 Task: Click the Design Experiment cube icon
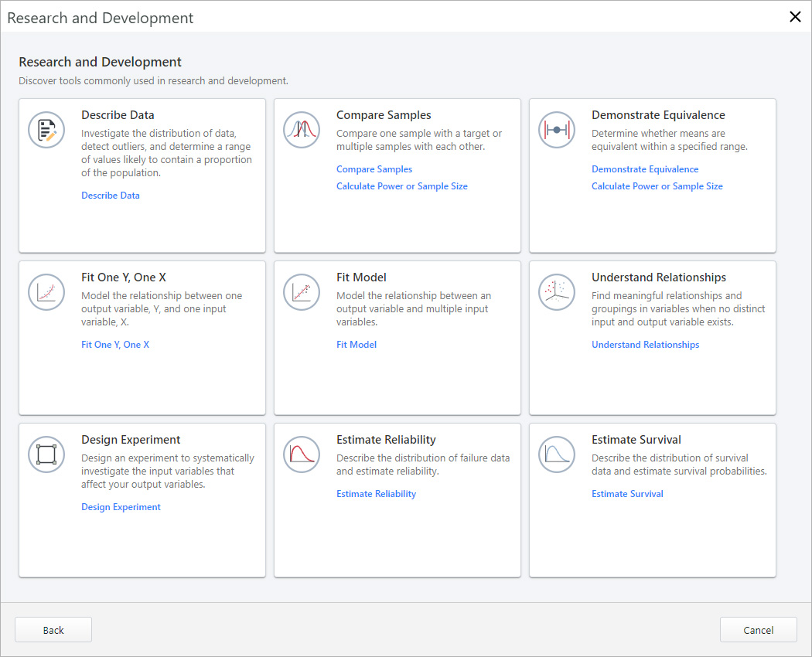pos(46,454)
